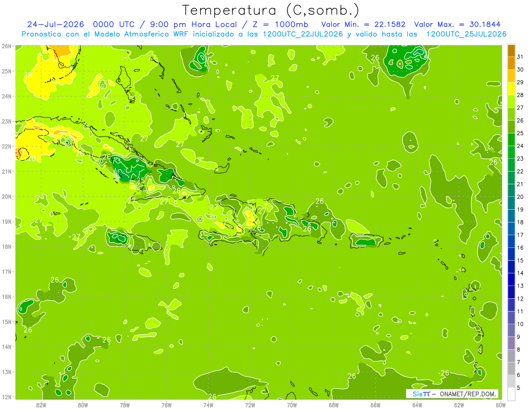Viewport: 532px width, 411px height.
Task: Click the 25N latitude axis label
Action: [x=6, y=71]
